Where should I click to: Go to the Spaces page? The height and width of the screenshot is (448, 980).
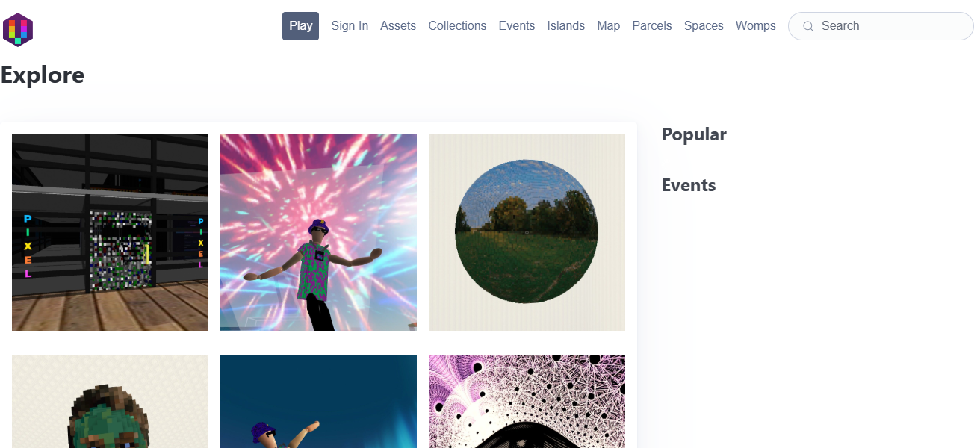click(x=704, y=26)
